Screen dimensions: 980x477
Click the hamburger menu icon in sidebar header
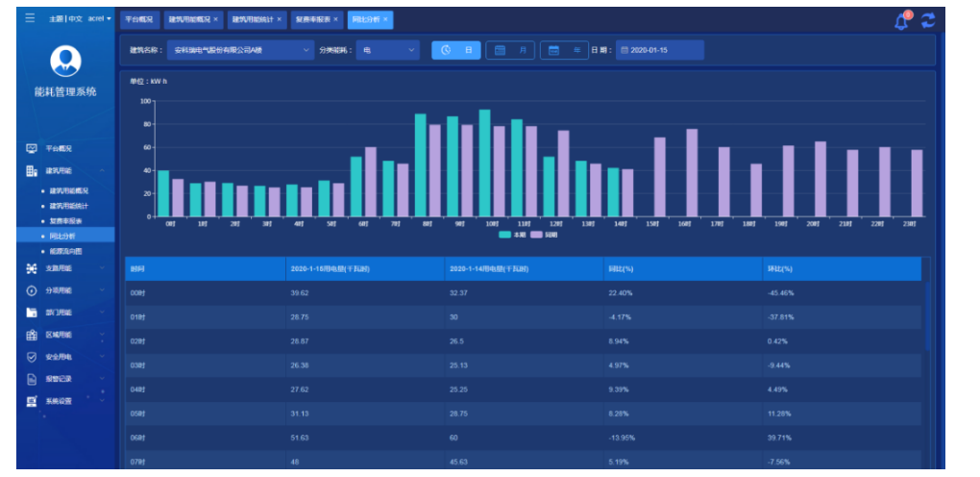(30, 18)
